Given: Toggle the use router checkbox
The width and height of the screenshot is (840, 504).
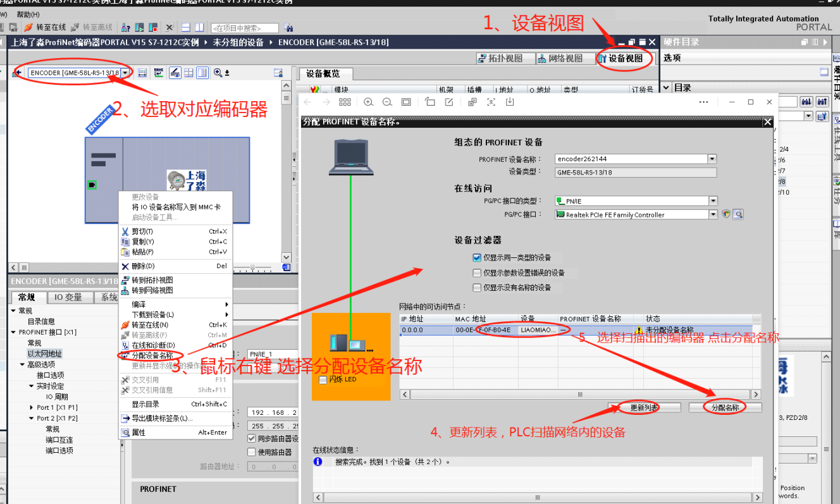Looking at the screenshot, I should coord(250,452).
